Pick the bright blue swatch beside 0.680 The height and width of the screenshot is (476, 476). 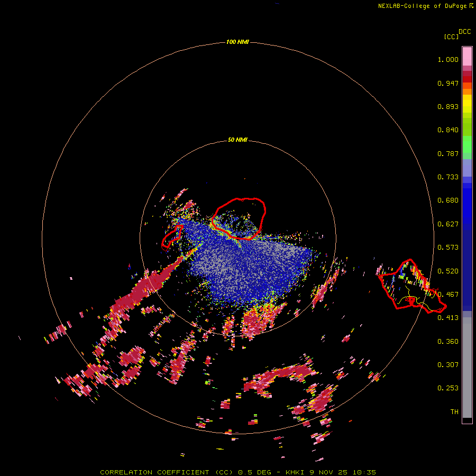467,204
